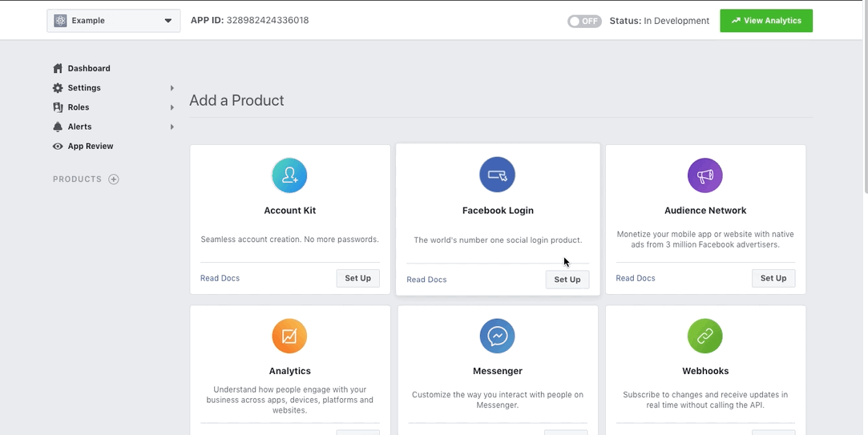Viewport: 868px width, 435px height.
Task: Click the Messenger product icon
Action: 497,336
